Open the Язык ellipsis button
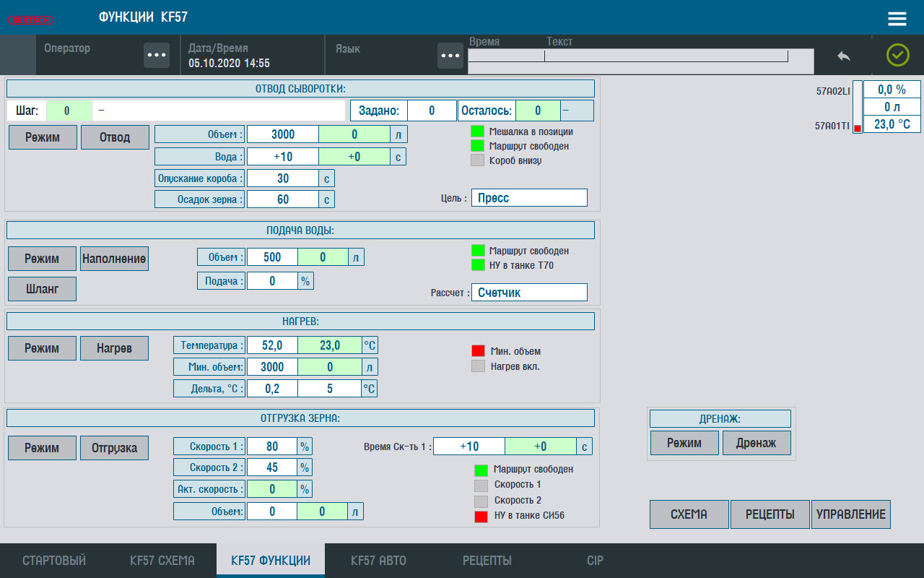Viewport: 924px width, 578px height. (450, 56)
